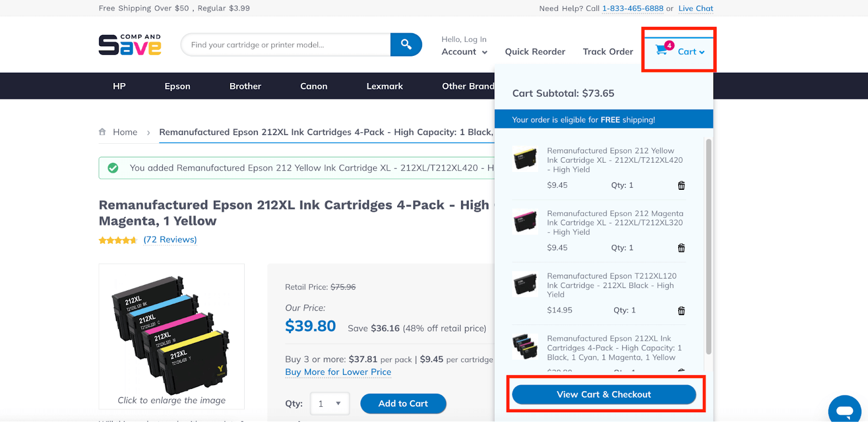Image resolution: width=868 pixels, height=422 pixels.
Task: Remove the T212XL120 Black cartridge trash icon
Action: [681, 310]
